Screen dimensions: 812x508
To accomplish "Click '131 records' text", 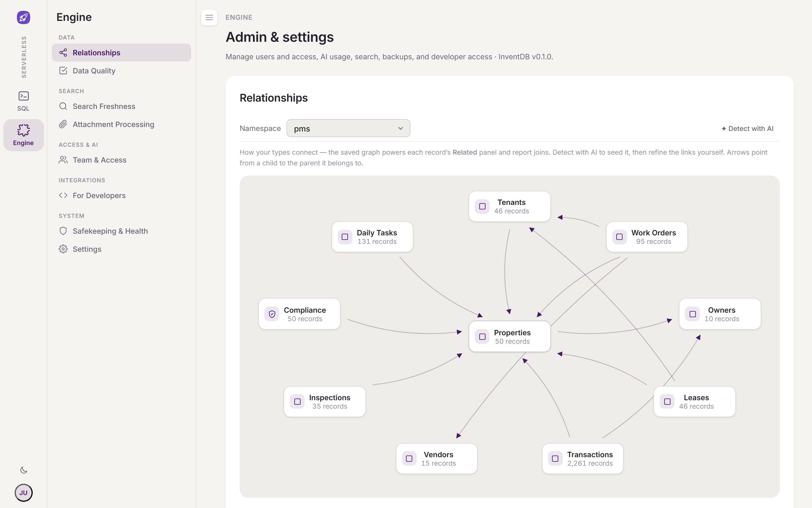I will coord(377,242).
